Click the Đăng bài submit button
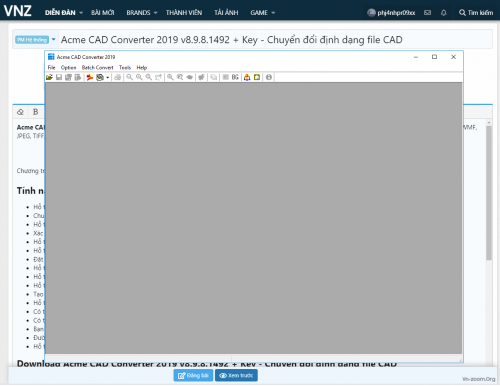The width and height of the screenshot is (500, 386). pyautogui.click(x=193, y=375)
